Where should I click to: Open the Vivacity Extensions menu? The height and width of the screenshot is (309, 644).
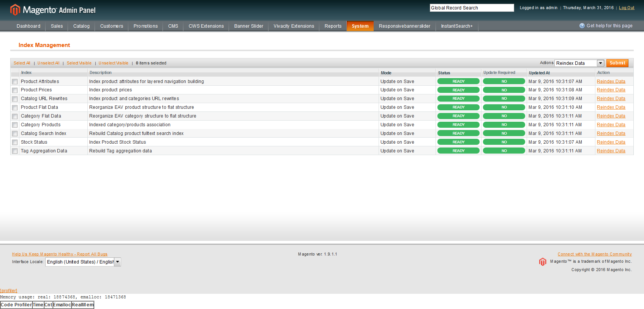[x=294, y=26]
